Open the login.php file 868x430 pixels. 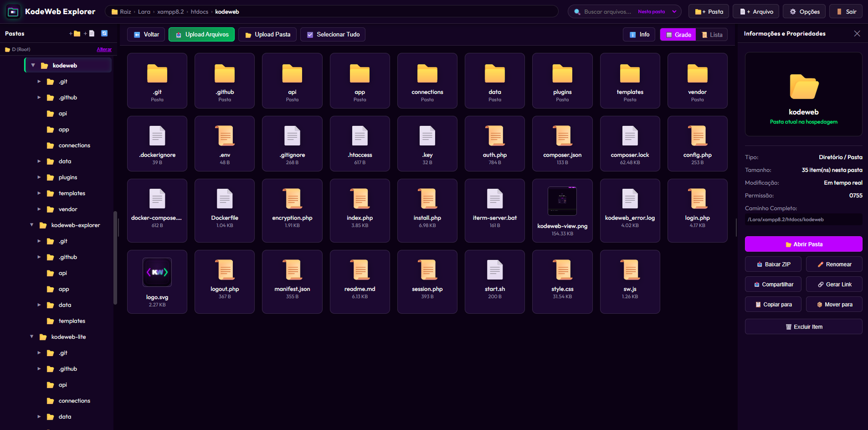(x=697, y=211)
